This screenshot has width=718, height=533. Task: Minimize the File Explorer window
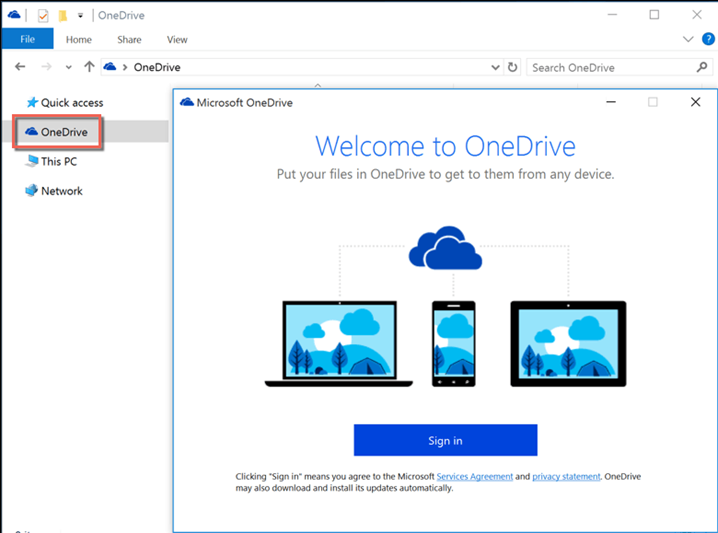pos(612,15)
